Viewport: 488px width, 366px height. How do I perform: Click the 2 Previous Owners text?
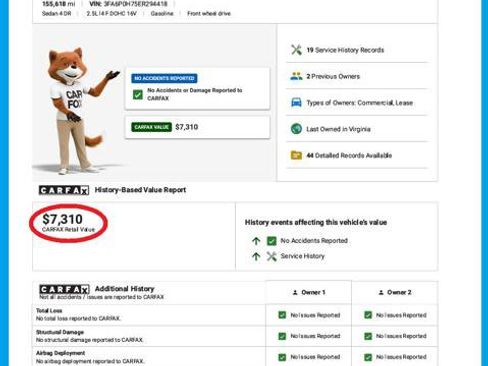click(333, 76)
